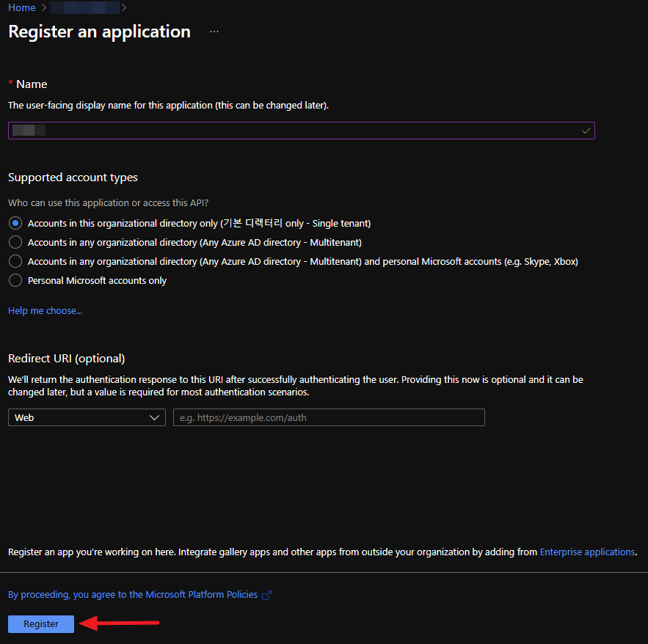Click the green validation checkmark in Name field
The height and width of the screenshot is (644, 648).
click(586, 131)
